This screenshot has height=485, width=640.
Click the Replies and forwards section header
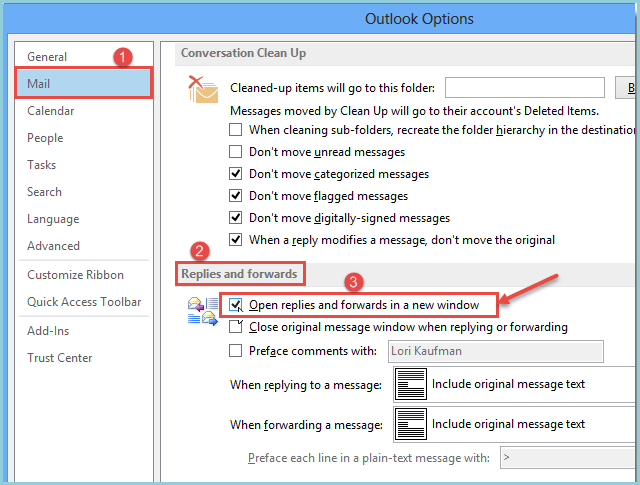[240, 274]
